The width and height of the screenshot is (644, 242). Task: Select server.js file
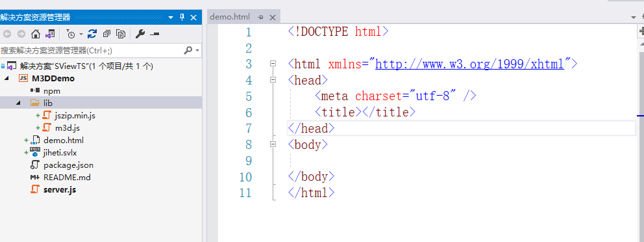pyautogui.click(x=60, y=190)
